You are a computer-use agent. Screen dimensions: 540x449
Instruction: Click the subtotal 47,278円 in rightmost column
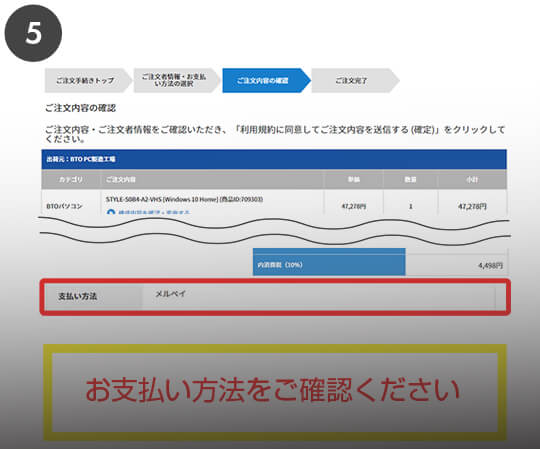(x=472, y=206)
